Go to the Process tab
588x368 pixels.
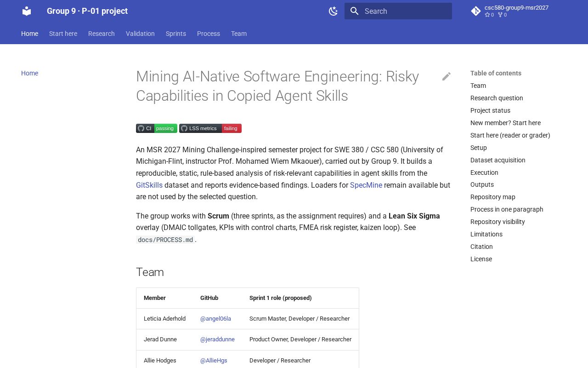coord(209,34)
